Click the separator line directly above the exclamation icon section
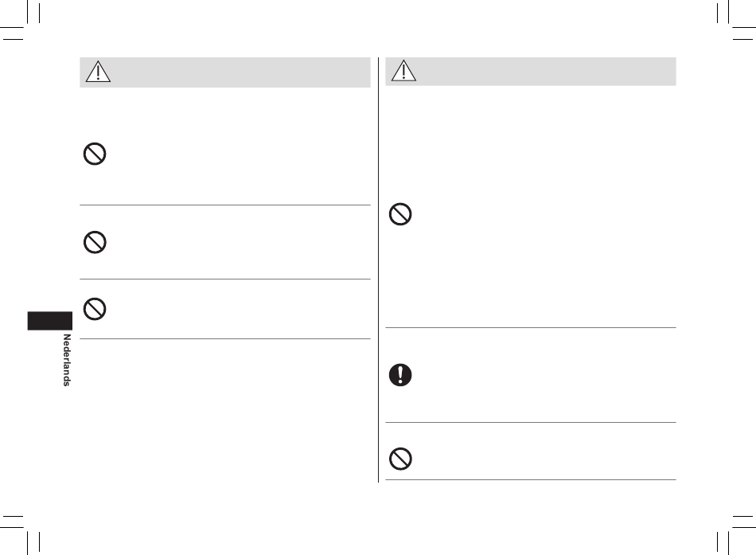Screen dimensions: 756x555 [x=531, y=328]
